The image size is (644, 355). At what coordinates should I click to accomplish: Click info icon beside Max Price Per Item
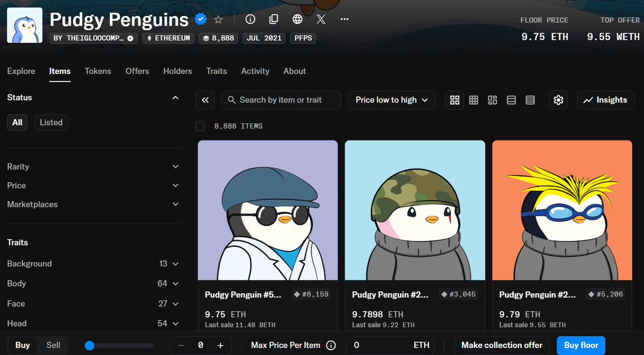pyautogui.click(x=331, y=345)
